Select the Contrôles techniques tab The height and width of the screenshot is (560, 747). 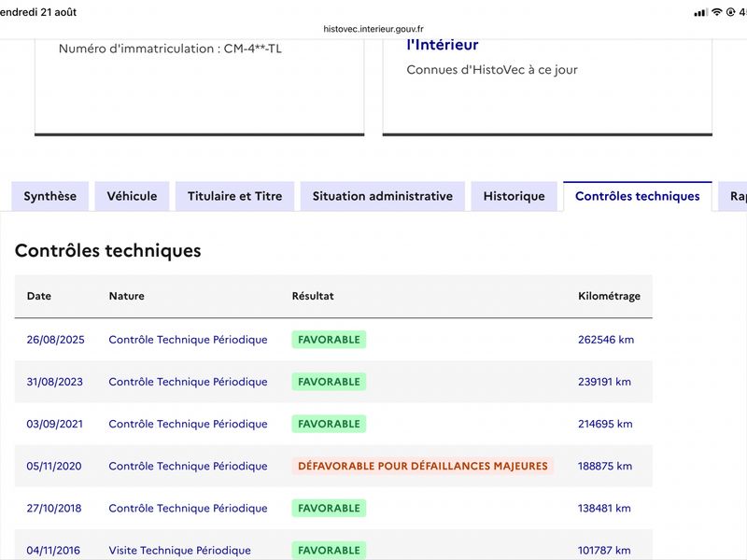click(x=638, y=196)
